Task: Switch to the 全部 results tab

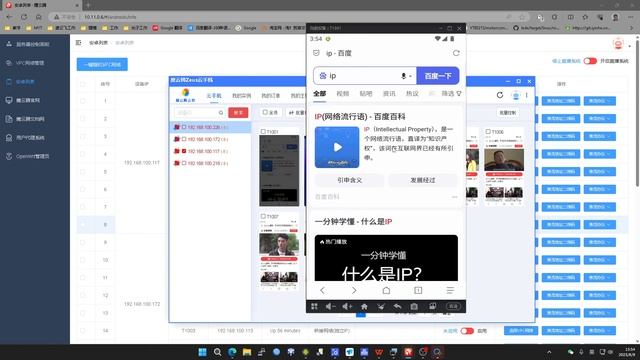Action: 320,93
